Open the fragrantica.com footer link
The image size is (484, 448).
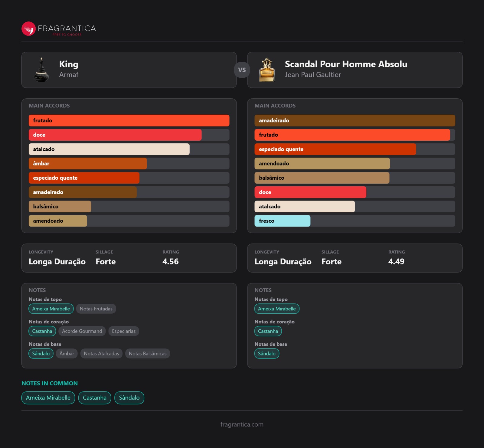tap(242, 424)
